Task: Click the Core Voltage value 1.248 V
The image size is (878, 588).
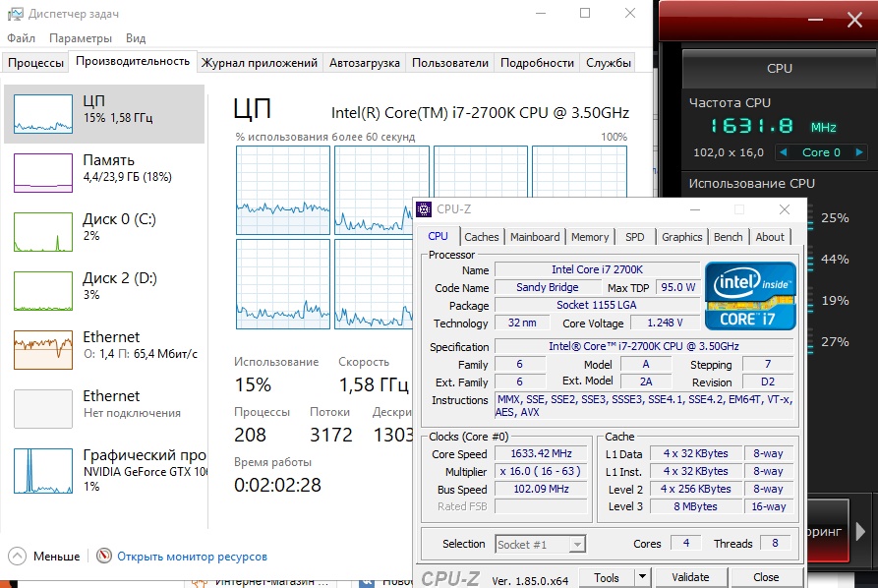Action: [666, 323]
